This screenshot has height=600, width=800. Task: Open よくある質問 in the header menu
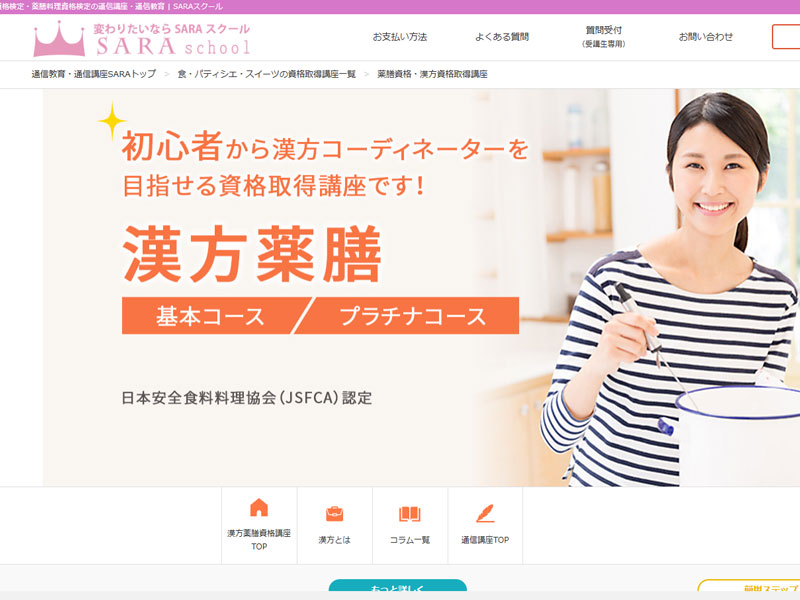point(502,37)
